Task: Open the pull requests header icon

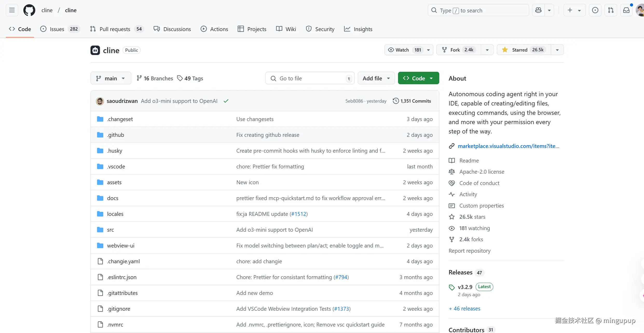Action: pos(611,10)
